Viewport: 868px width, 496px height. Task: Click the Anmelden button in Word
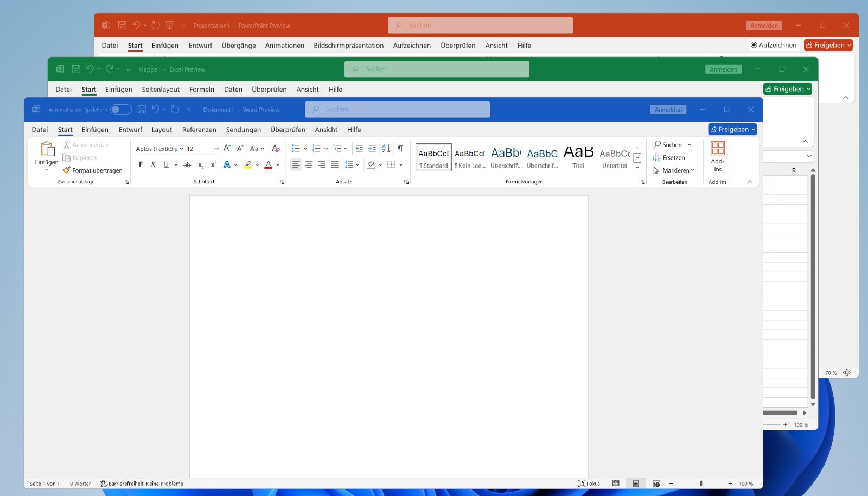[x=668, y=110]
